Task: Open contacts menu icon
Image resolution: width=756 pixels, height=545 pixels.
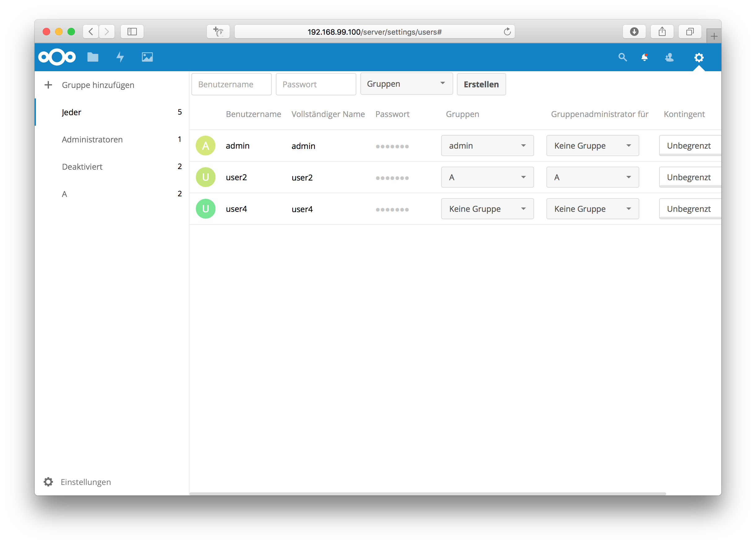Action: (669, 57)
